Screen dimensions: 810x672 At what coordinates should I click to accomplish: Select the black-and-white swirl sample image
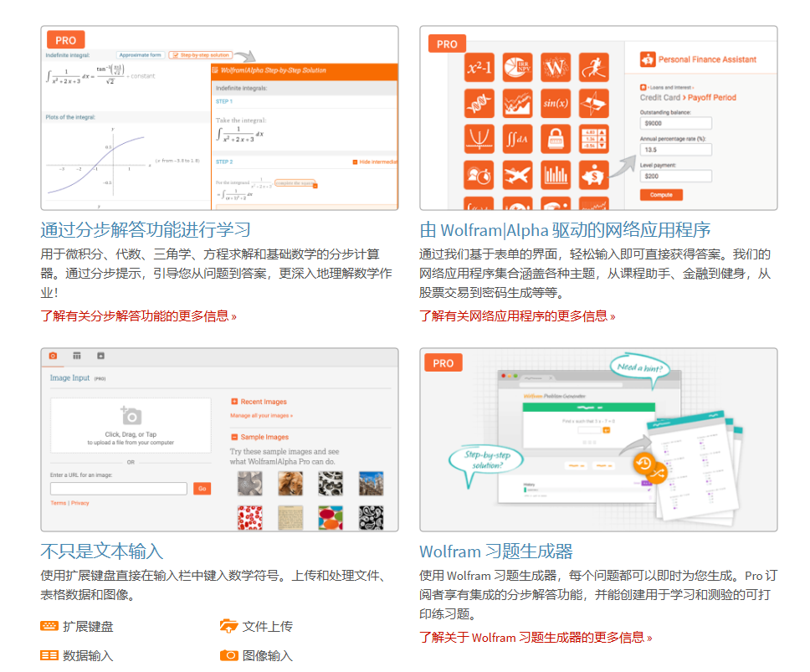(331, 484)
